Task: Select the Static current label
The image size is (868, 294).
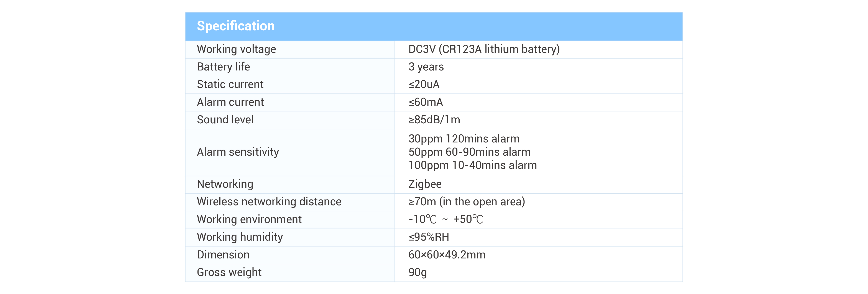Action: point(230,85)
